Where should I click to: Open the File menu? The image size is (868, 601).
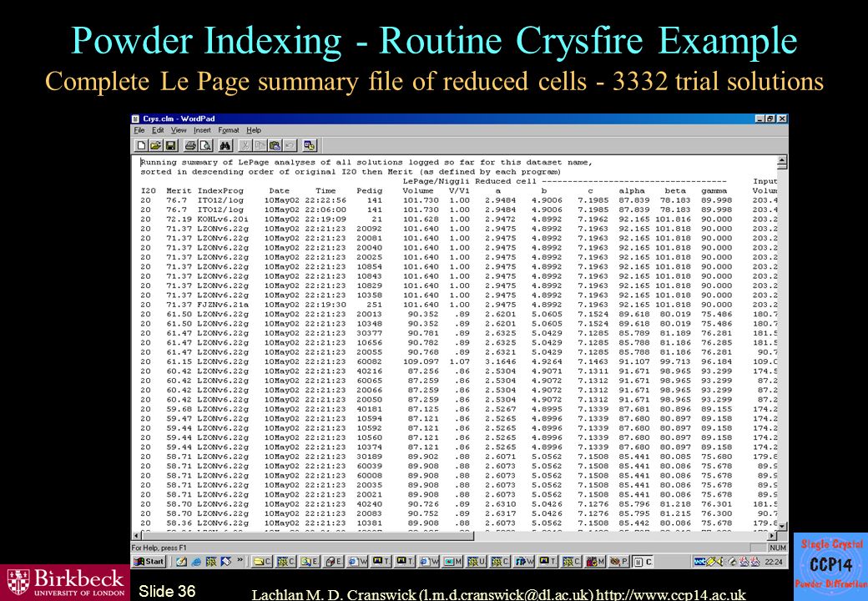(139, 130)
